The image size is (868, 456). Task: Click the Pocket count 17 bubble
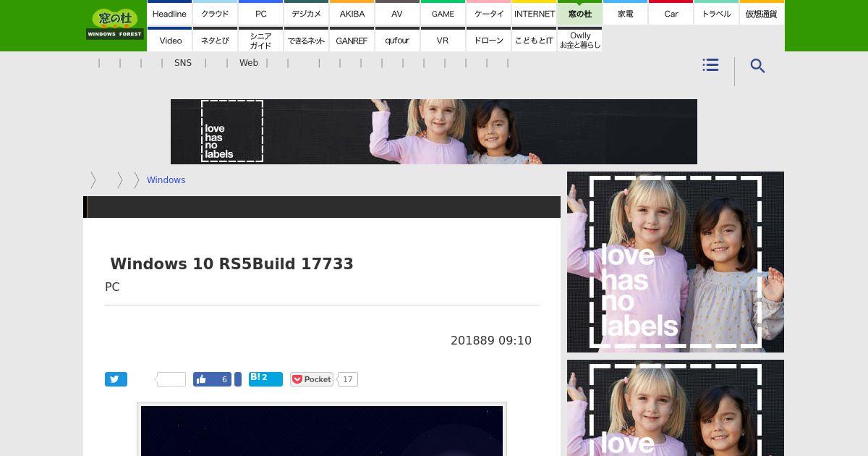click(x=348, y=379)
